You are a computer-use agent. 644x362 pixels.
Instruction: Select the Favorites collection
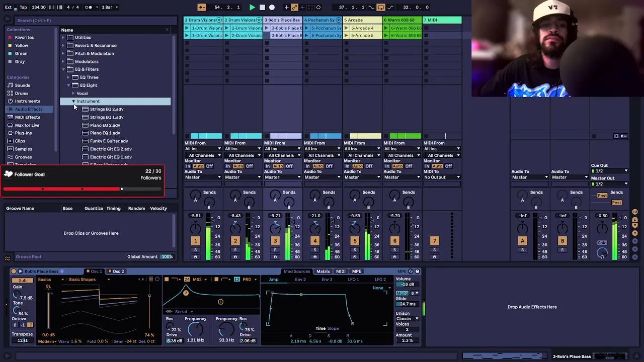[x=24, y=37]
